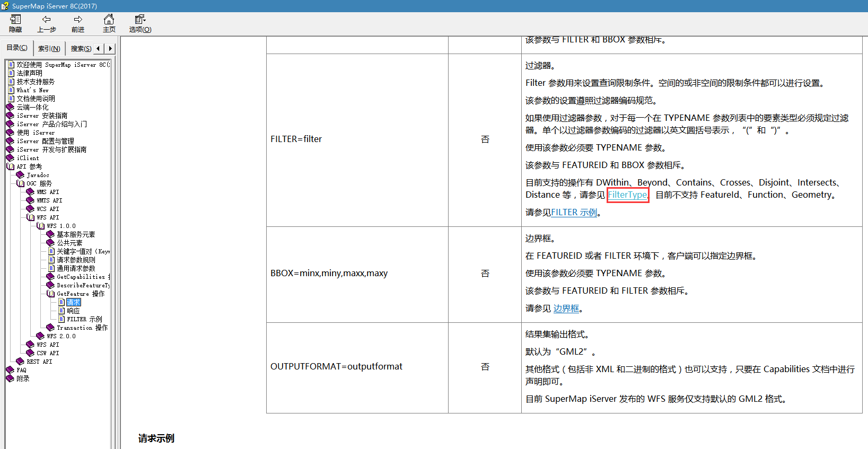The width and height of the screenshot is (868, 449).
Task: Select 响应 under GetFeature in tree
Action: [x=73, y=311]
